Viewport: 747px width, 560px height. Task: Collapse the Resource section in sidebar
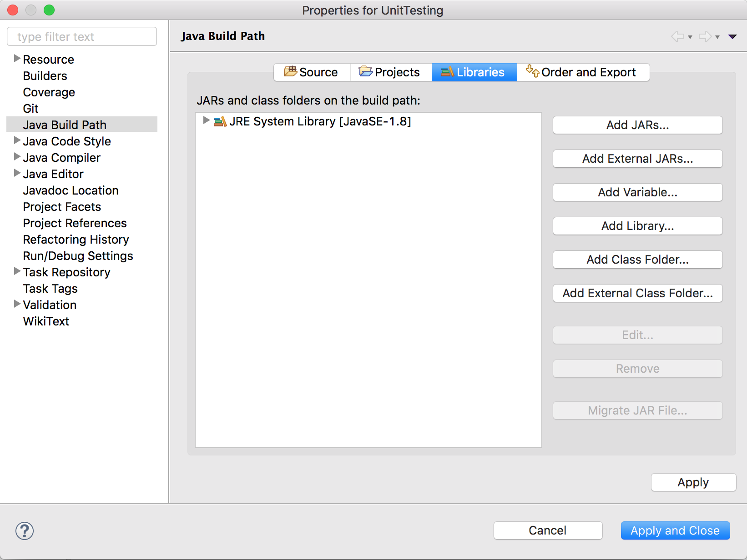click(x=17, y=58)
